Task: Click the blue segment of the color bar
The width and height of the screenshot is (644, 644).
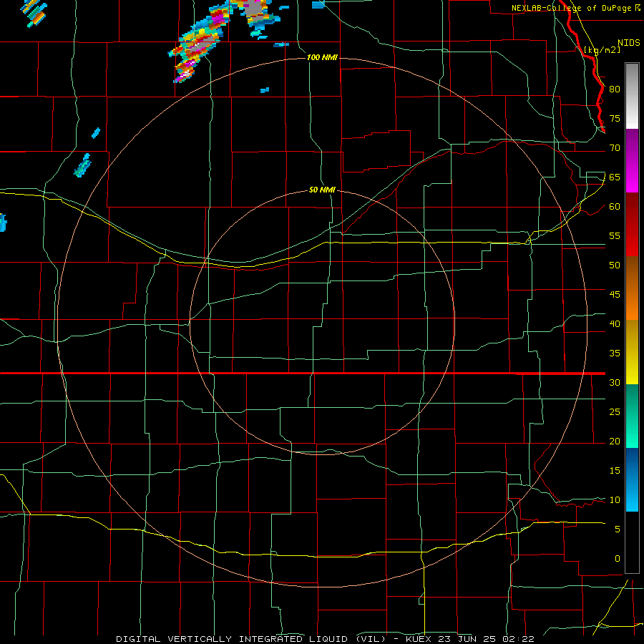Action: tap(632, 479)
